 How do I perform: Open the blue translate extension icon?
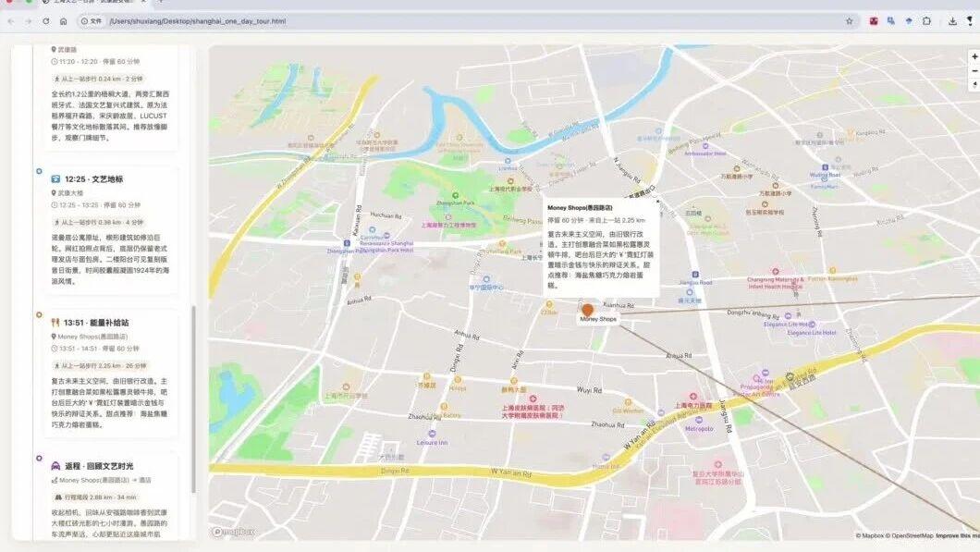coord(890,21)
